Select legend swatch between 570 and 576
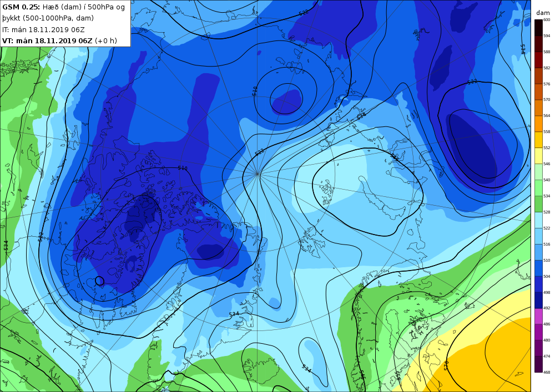The image size is (555, 392). tap(538, 92)
